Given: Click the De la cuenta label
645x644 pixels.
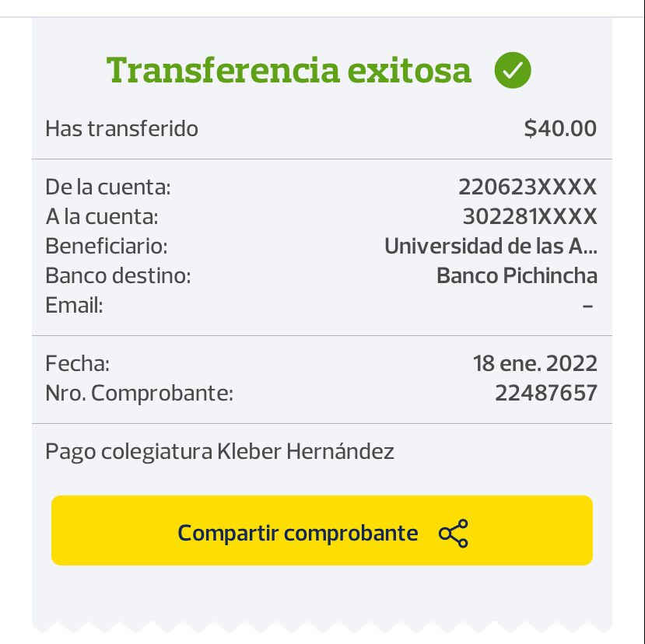Looking at the screenshot, I should (107, 187).
